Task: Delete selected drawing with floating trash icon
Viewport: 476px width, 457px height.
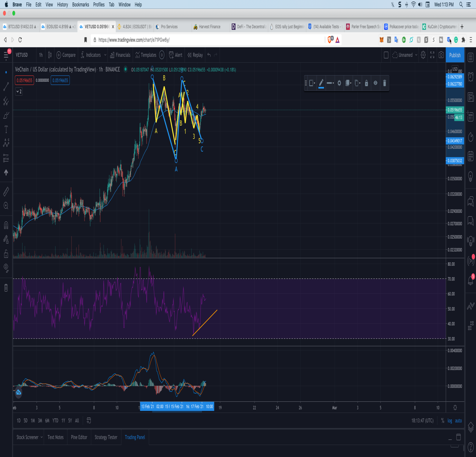Action: point(384,83)
